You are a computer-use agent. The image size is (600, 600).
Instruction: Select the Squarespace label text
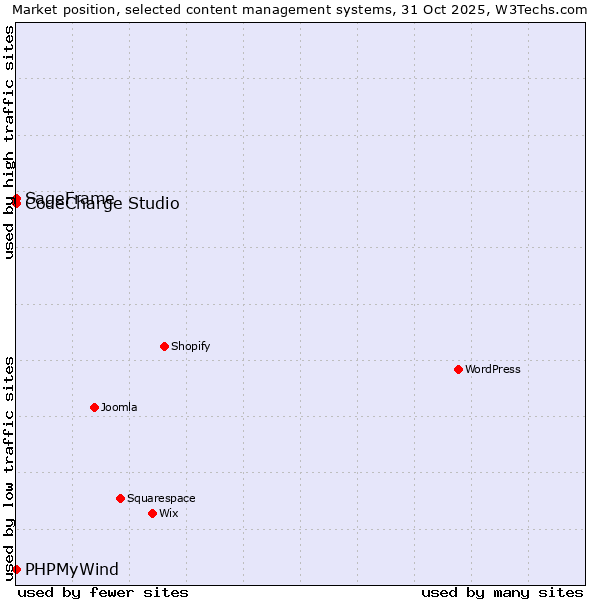pyautogui.click(x=161, y=498)
